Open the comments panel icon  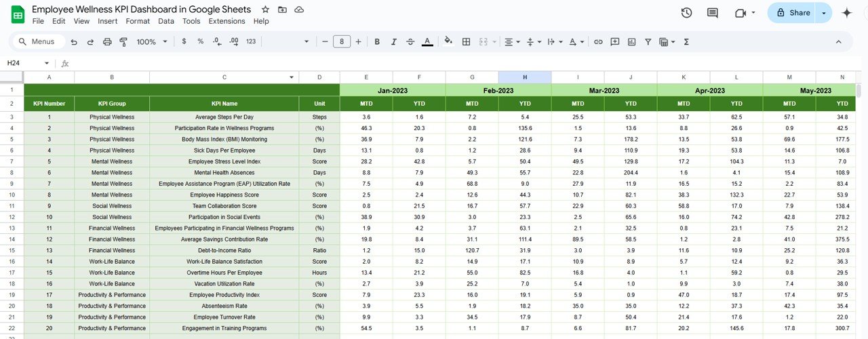coord(713,13)
